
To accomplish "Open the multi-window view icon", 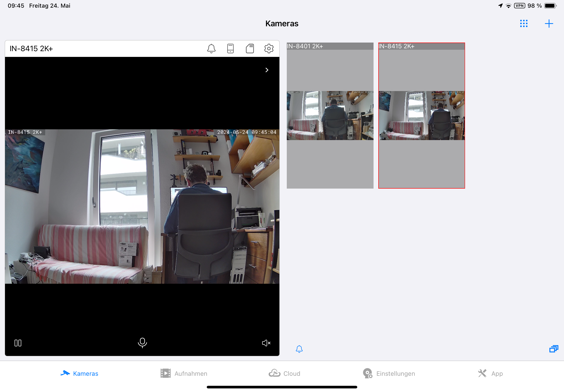I will point(553,348).
